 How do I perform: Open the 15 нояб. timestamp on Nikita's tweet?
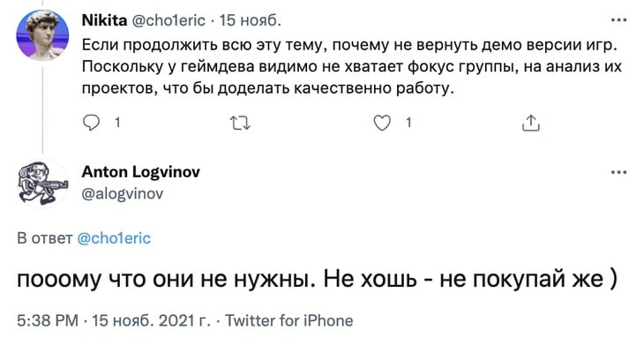[x=251, y=19]
